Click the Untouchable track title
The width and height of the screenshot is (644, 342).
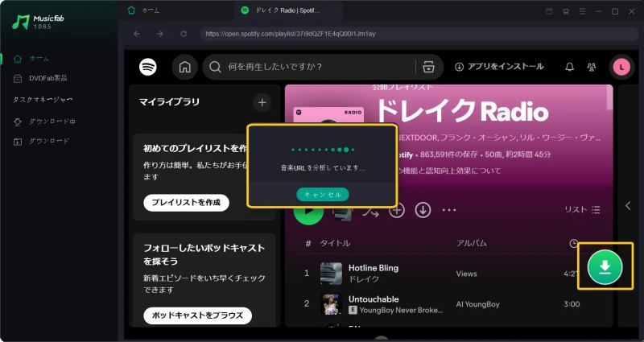tap(374, 299)
